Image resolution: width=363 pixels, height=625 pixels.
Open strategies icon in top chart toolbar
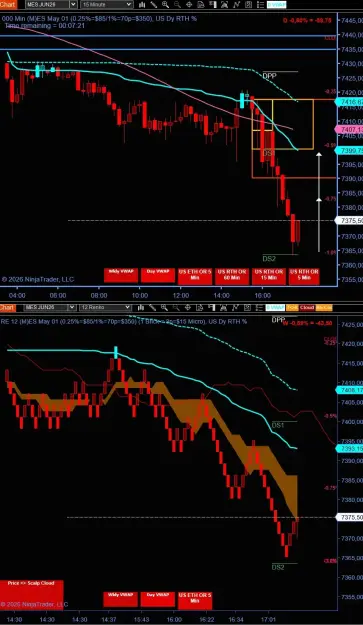[x=249, y=5]
